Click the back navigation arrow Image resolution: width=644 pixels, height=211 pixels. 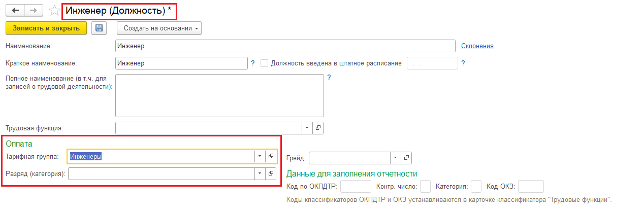coord(15,10)
